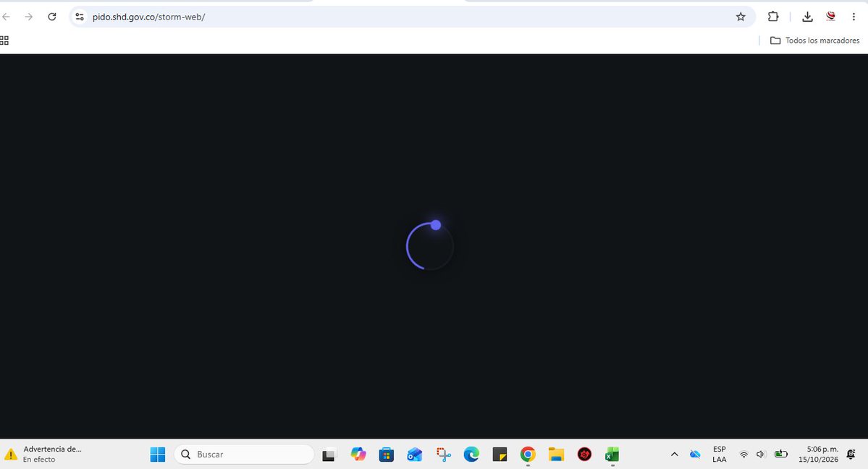Viewport: 868px width, 469px height.
Task: Open Task View from the taskbar
Action: 329,455
